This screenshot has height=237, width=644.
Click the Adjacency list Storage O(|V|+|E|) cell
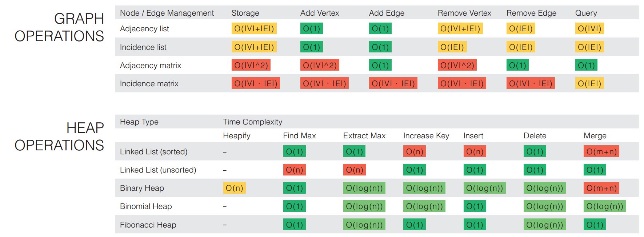point(254,28)
